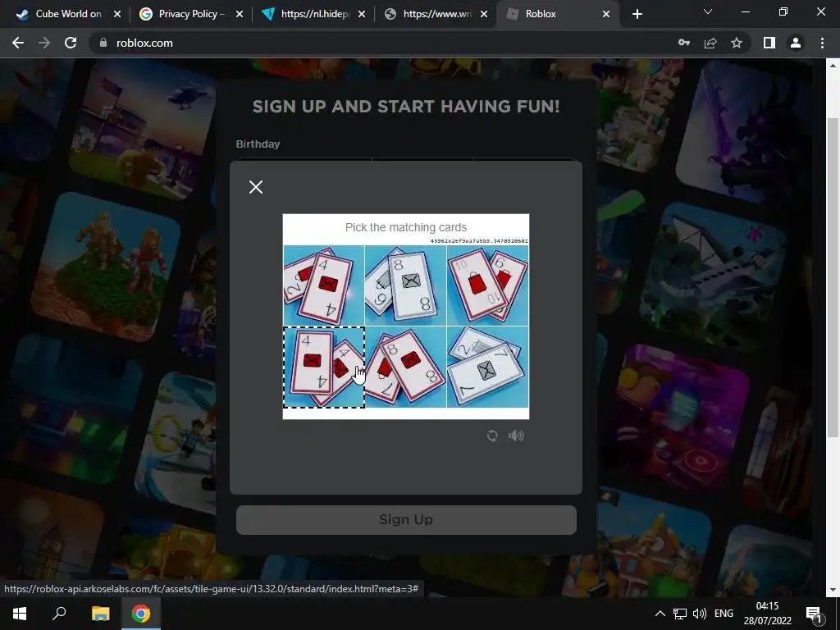Click the page vertical scrollbar
The height and width of the screenshot is (630, 840).
pos(833,277)
